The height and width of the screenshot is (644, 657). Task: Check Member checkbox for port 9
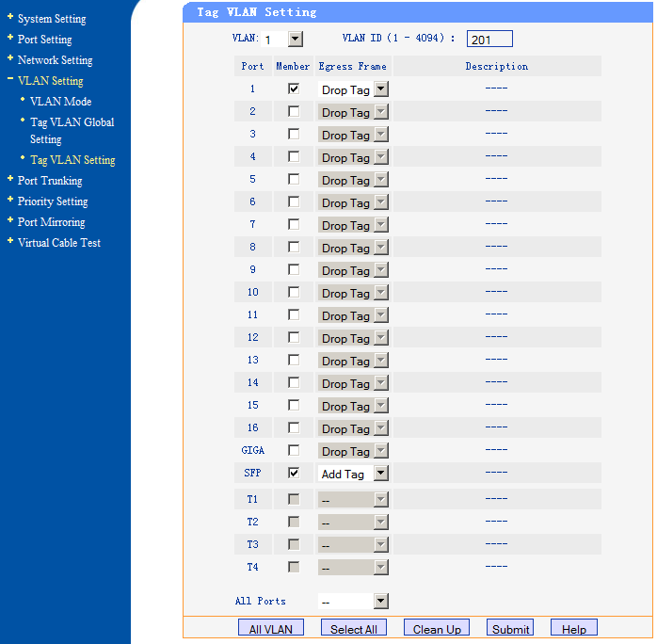click(294, 269)
